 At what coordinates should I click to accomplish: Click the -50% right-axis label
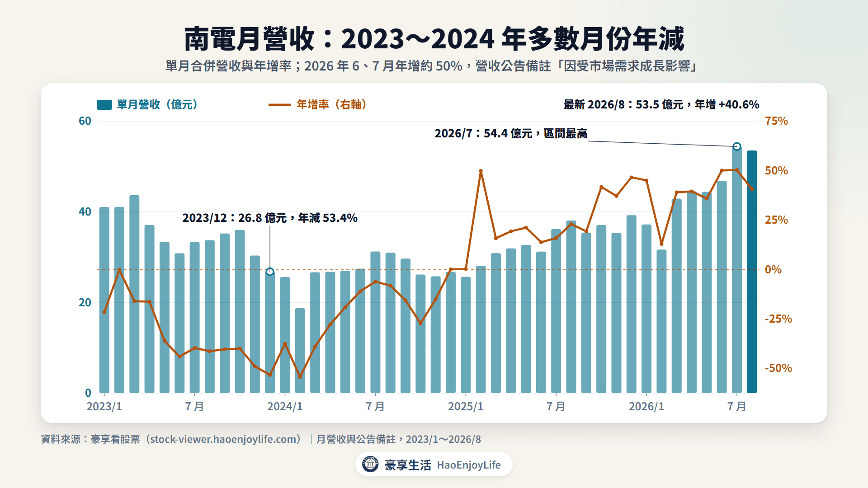[x=778, y=368]
